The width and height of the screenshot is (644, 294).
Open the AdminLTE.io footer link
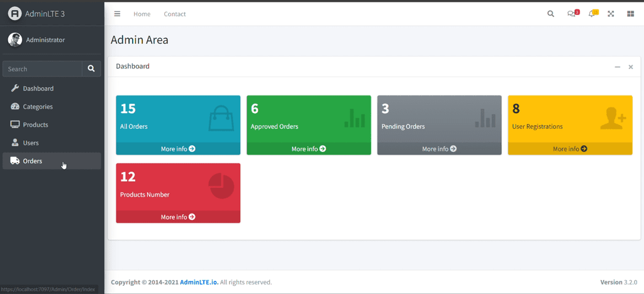[199, 283]
